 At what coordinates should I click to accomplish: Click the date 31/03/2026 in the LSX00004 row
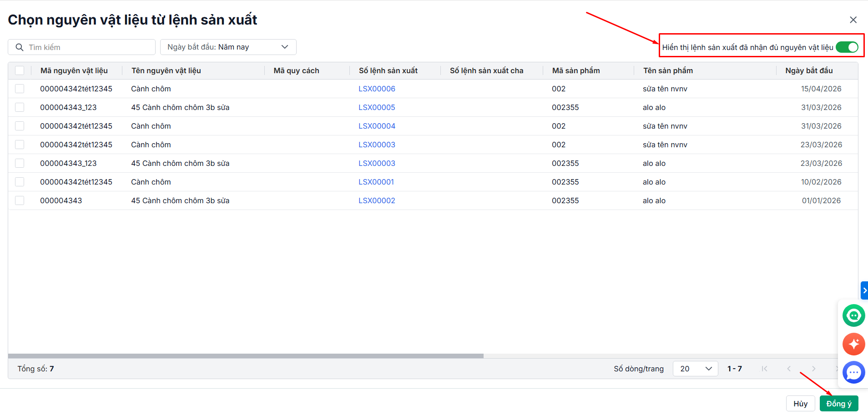click(x=821, y=126)
